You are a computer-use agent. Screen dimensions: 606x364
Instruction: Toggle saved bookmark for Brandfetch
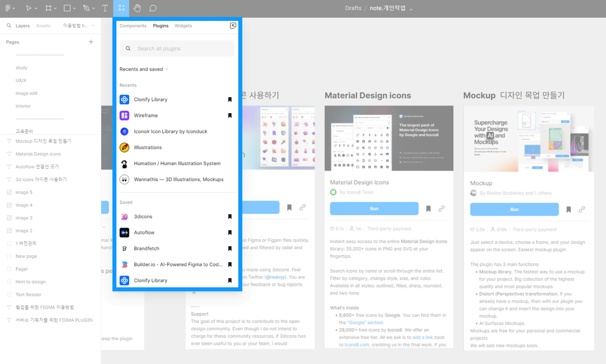230,248
